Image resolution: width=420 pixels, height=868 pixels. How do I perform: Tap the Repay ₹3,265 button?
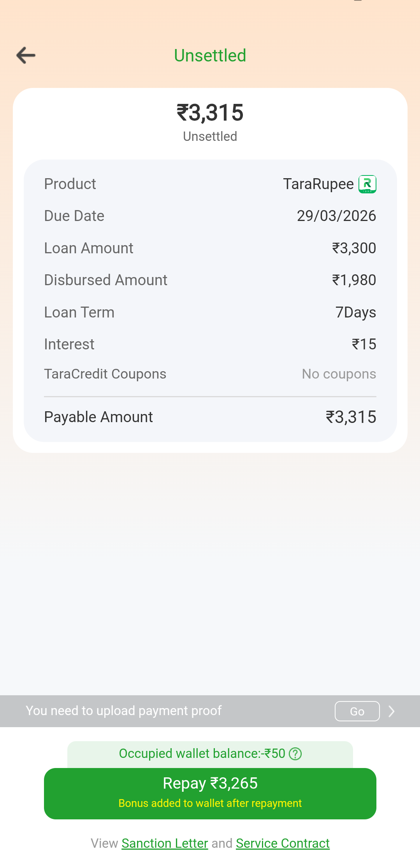point(210,793)
